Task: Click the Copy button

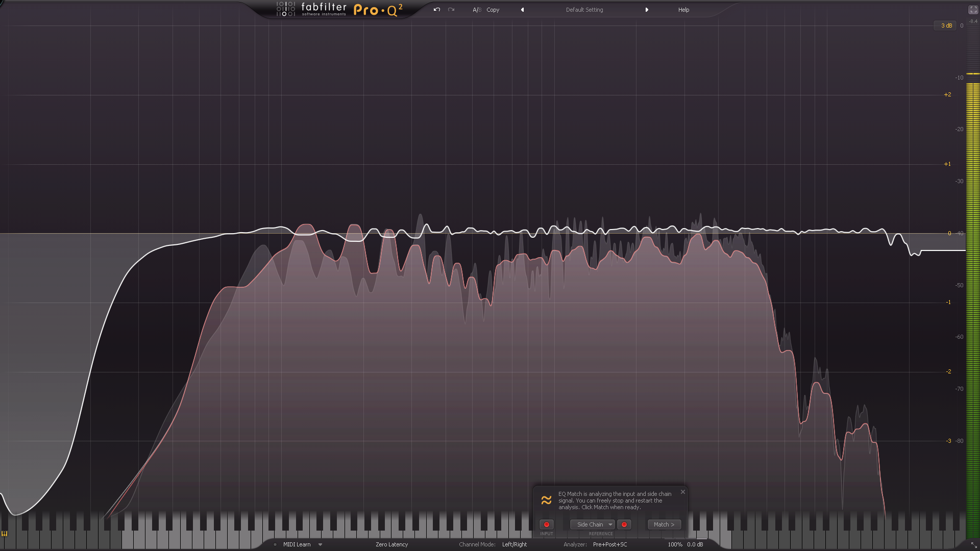Action: [x=493, y=10]
